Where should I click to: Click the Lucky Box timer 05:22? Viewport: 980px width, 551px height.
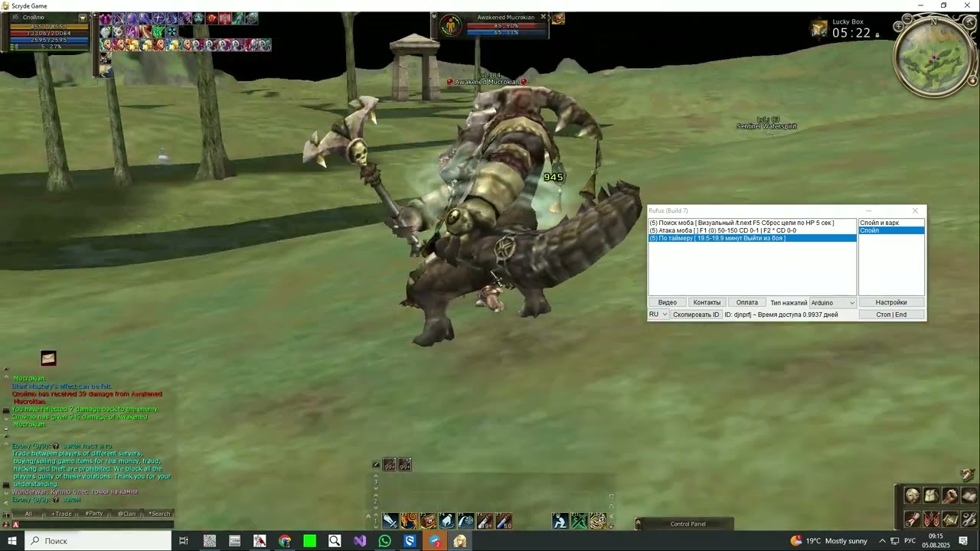[851, 33]
